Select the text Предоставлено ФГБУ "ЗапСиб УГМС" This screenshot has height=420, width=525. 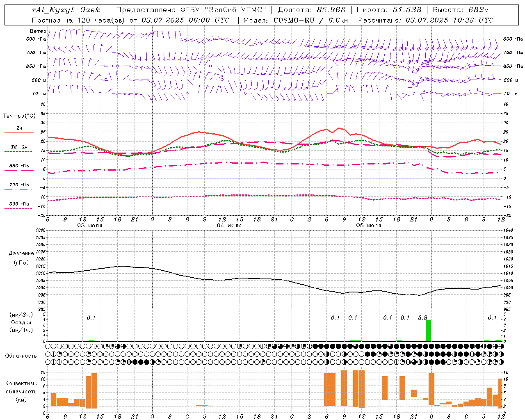click(x=191, y=10)
